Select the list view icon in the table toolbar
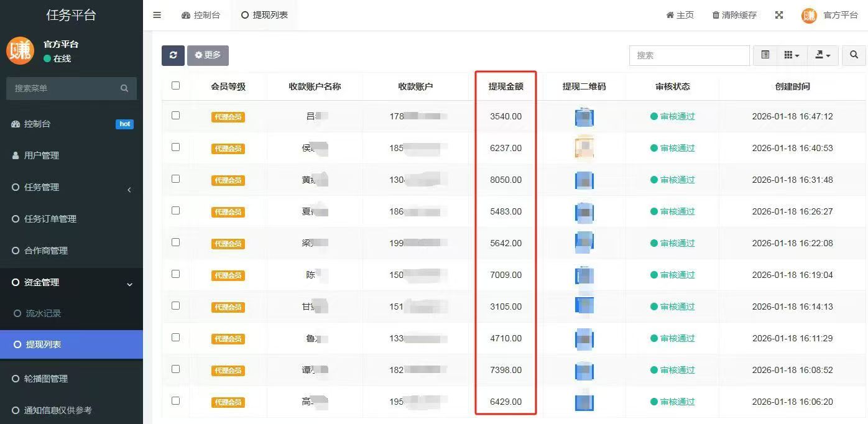The width and height of the screenshot is (868, 424). [x=765, y=55]
